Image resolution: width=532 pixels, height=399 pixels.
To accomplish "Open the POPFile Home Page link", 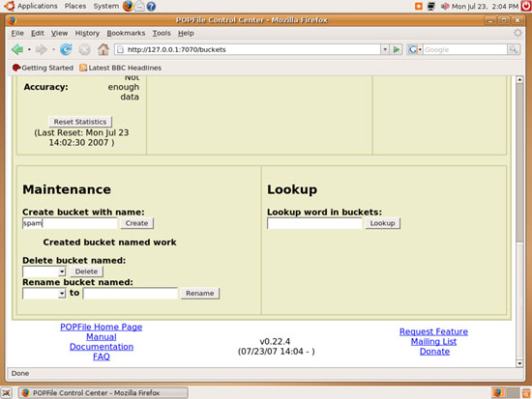I will click(x=102, y=327).
